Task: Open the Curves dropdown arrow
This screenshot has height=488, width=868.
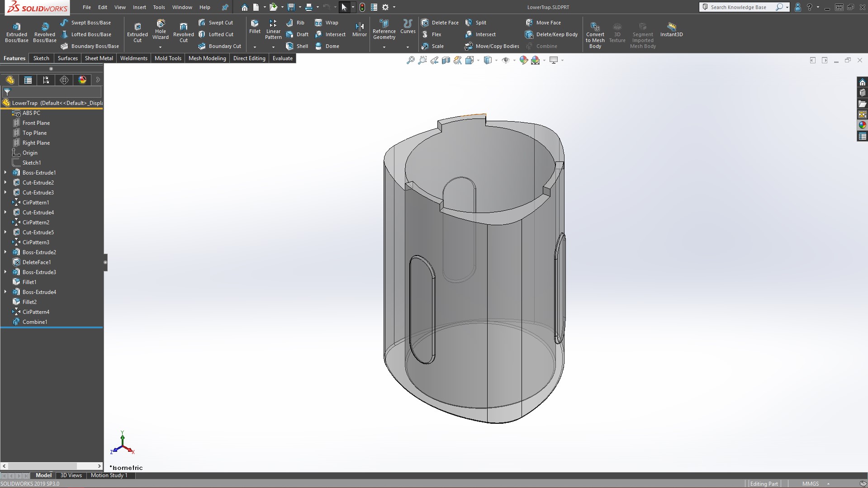Action: point(408,47)
